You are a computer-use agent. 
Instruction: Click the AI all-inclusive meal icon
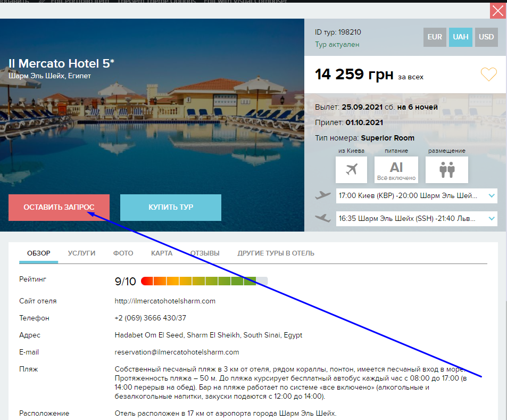(396, 170)
